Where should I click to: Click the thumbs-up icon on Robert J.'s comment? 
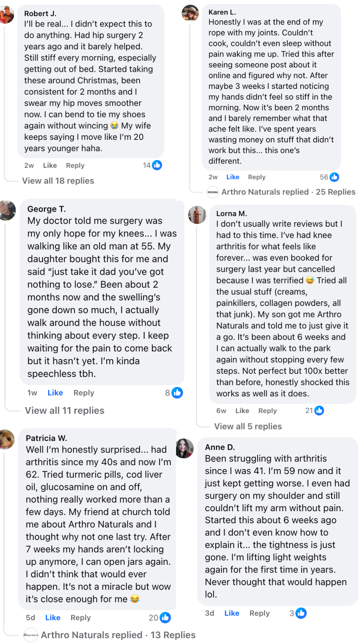tap(157, 165)
